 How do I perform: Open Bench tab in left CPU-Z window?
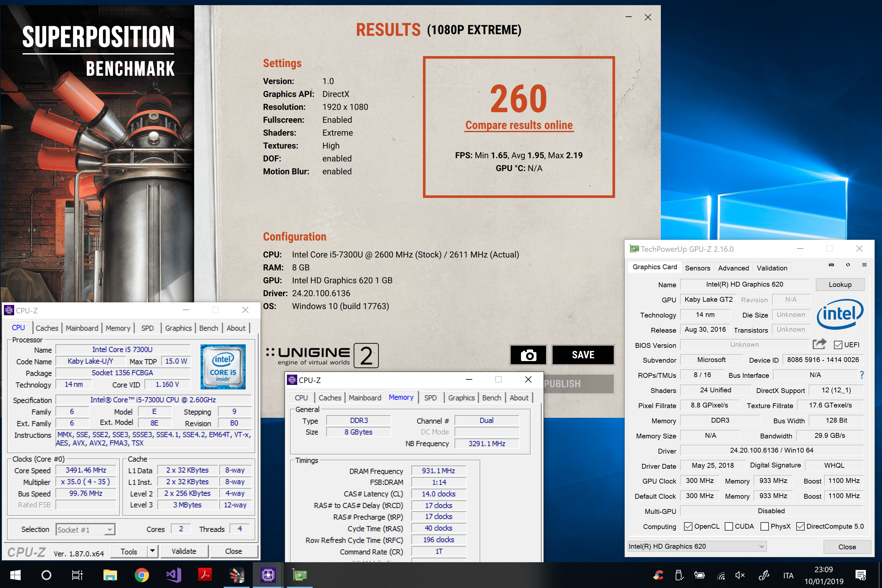(x=209, y=328)
